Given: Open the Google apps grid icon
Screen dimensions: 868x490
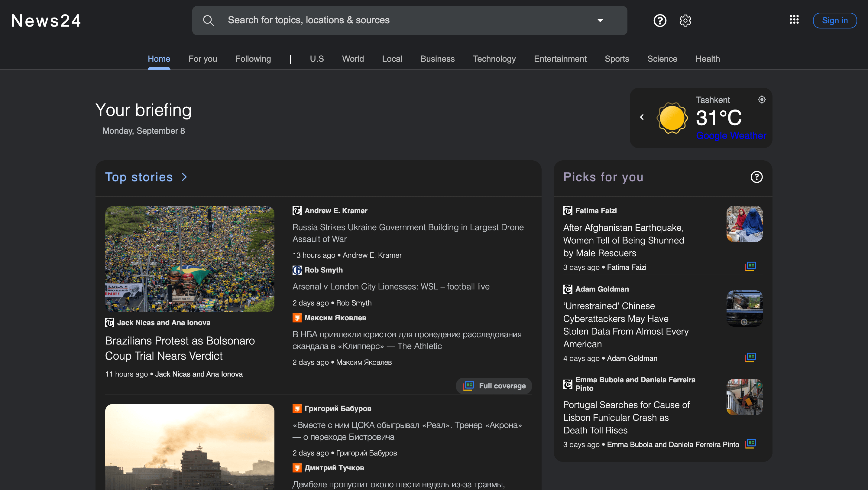Looking at the screenshot, I should pyautogui.click(x=794, y=20).
